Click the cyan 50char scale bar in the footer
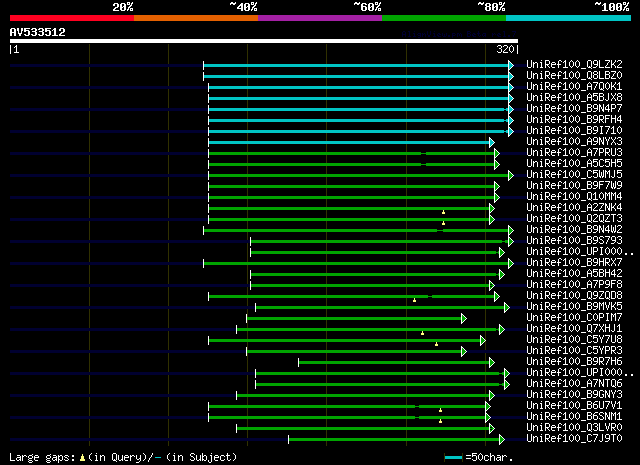Viewport: 640px width, 465px height. (x=453, y=457)
